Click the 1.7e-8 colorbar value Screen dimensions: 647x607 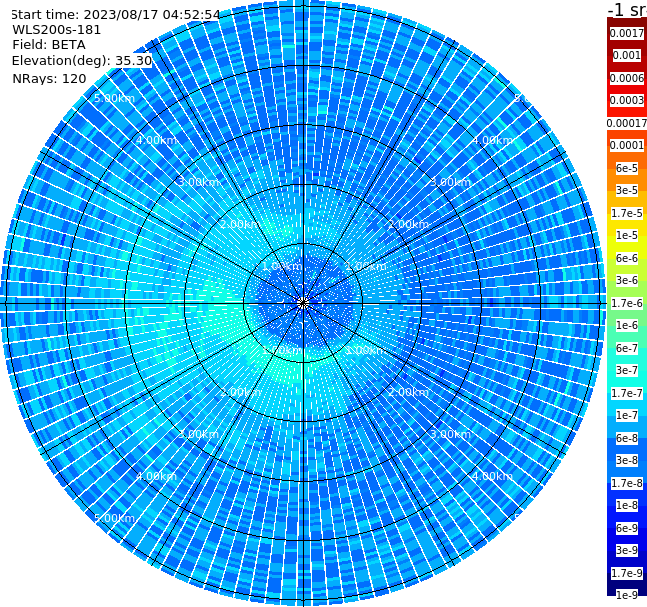627,483
